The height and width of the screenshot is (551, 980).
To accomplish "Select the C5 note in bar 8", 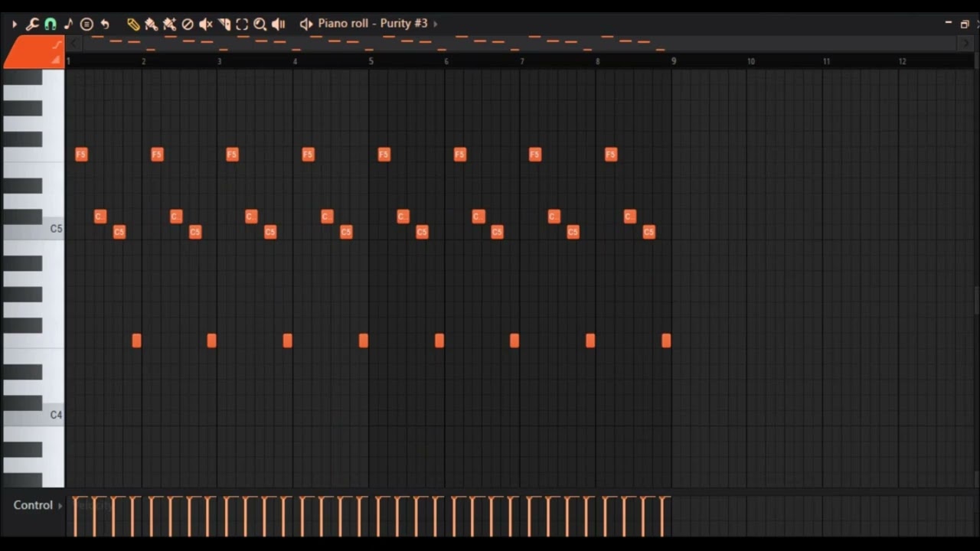I will (649, 232).
